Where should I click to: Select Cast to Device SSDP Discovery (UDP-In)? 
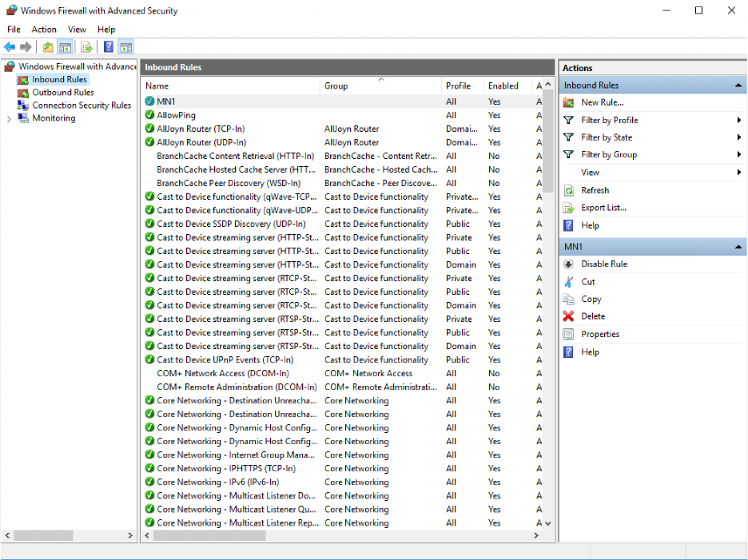tap(231, 224)
